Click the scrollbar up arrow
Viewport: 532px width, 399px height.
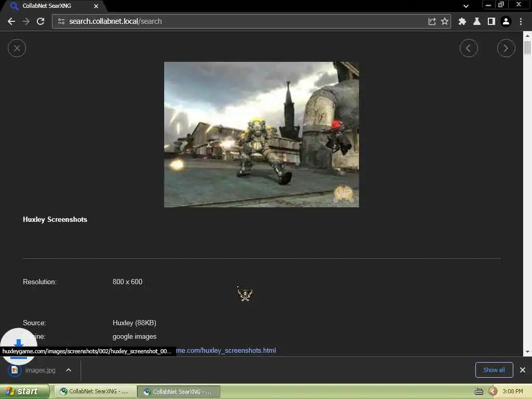pos(527,35)
